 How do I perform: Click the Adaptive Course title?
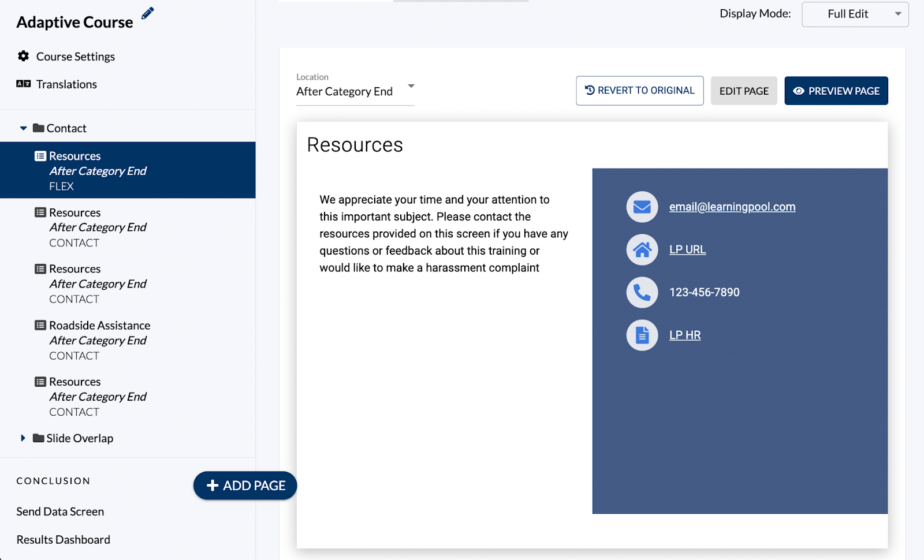(x=74, y=22)
